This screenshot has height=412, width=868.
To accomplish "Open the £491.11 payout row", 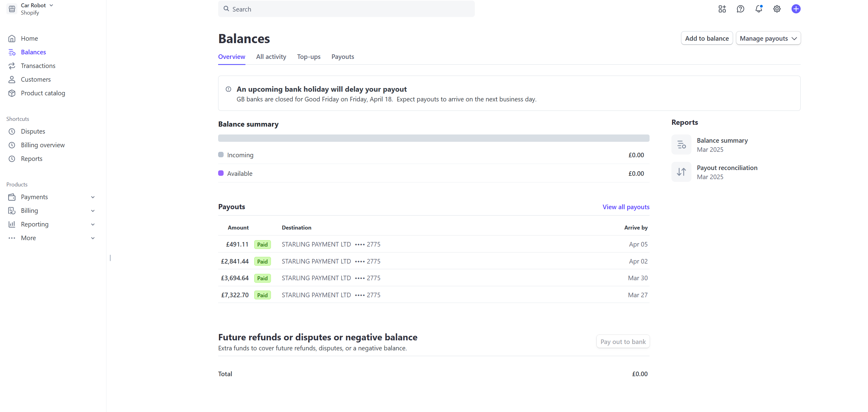I will (434, 244).
